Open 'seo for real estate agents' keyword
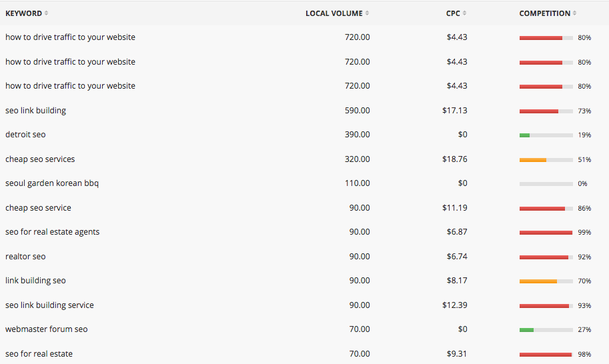This screenshot has height=364, width=609. point(53,232)
